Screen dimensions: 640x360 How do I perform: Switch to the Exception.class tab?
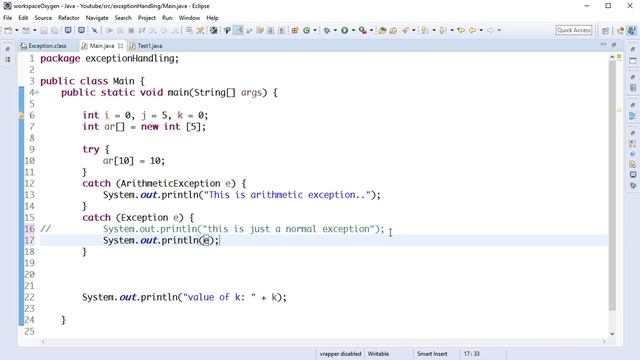43,46
